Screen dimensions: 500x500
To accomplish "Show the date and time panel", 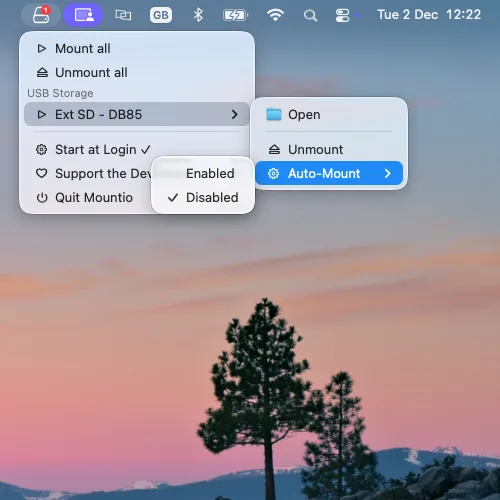I will pyautogui.click(x=429, y=15).
